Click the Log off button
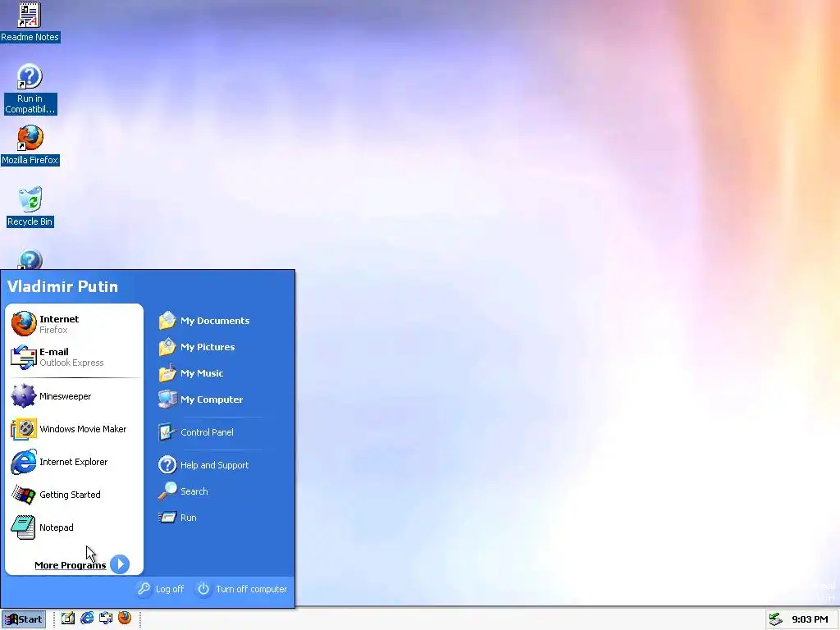Screen dimensions: 840x630 (160, 589)
